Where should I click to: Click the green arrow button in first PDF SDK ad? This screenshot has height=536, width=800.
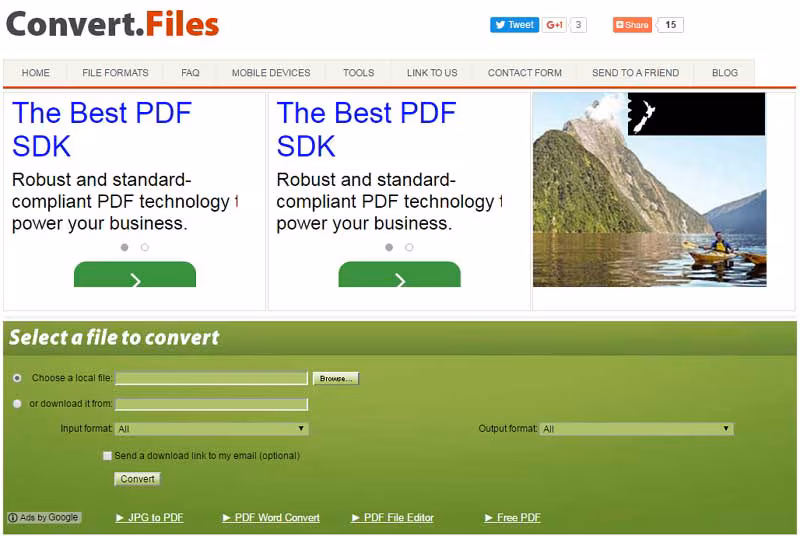135,275
